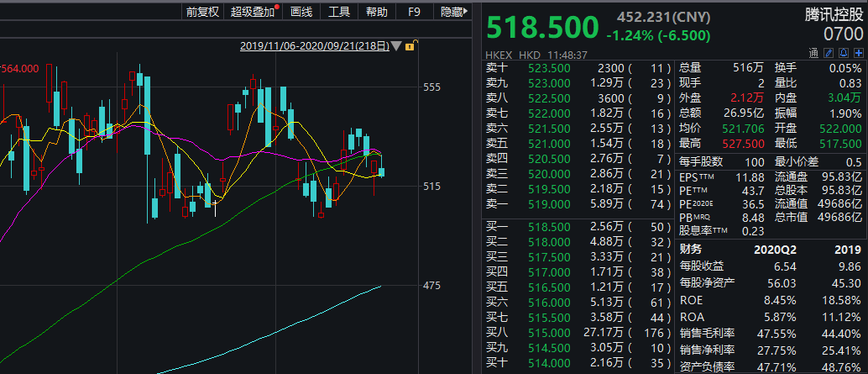Click the 2019/11/06-2020/09/21 date range link
868x374 pixels.
tap(315, 46)
